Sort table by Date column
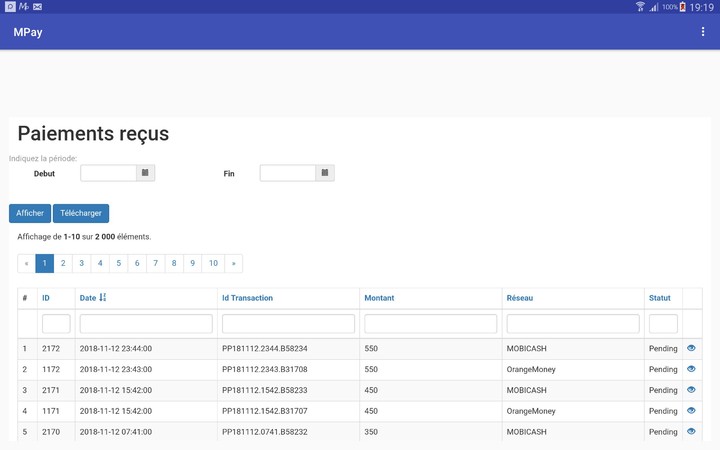The image size is (720, 450). [x=92, y=298]
